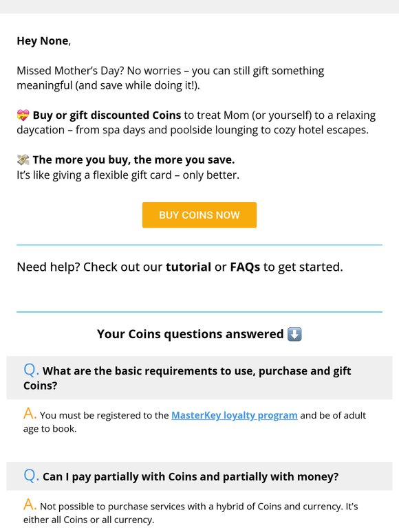Click 'The more you buy, the more you save' text
Screen dimensions: 399x532
click(x=133, y=159)
